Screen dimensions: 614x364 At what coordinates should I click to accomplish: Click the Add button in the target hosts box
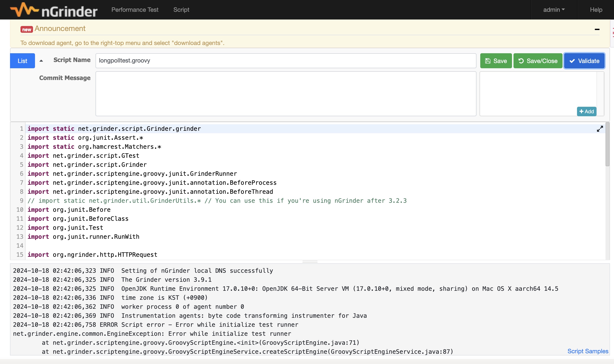coord(586,111)
